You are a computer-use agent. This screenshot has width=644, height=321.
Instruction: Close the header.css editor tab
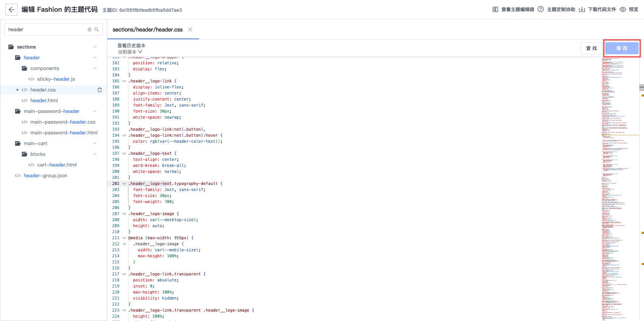(x=190, y=29)
